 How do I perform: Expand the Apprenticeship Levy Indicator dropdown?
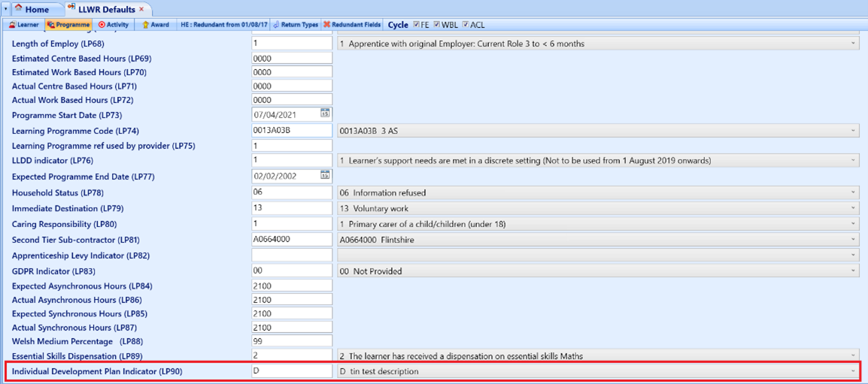coord(853,255)
